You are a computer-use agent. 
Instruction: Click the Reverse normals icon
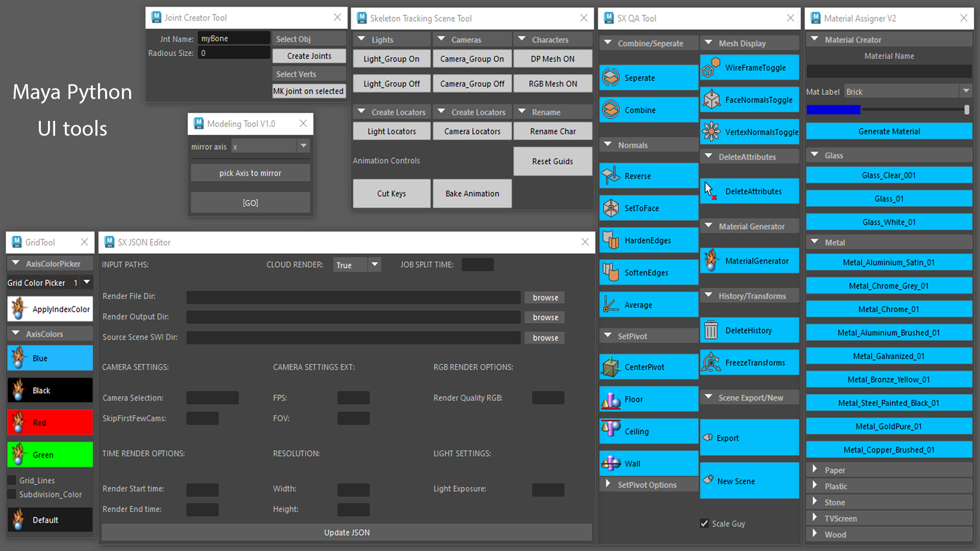click(x=610, y=176)
